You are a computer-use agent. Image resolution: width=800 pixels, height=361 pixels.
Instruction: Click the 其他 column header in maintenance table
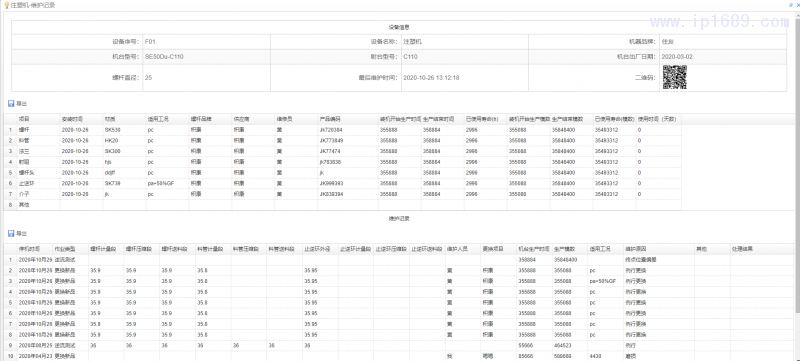pyautogui.click(x=702, y=249)
